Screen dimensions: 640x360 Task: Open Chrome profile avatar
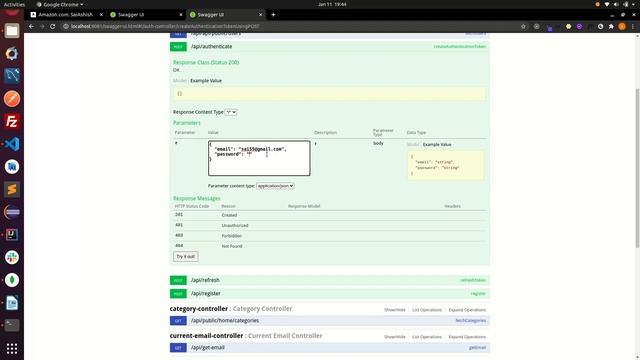pyautogui.click(x=622, y=26)
